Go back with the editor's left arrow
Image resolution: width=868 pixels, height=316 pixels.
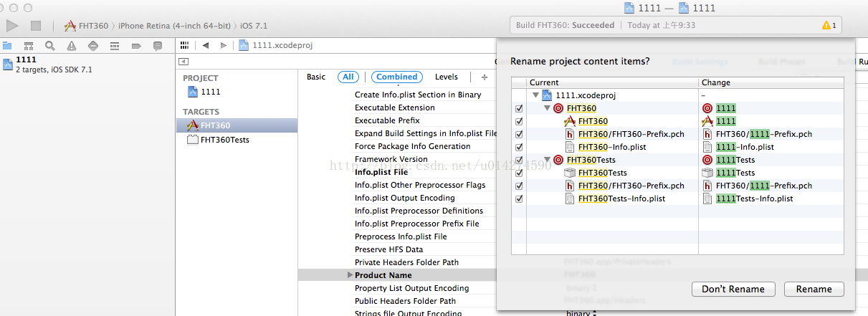(x=206, y=45)
